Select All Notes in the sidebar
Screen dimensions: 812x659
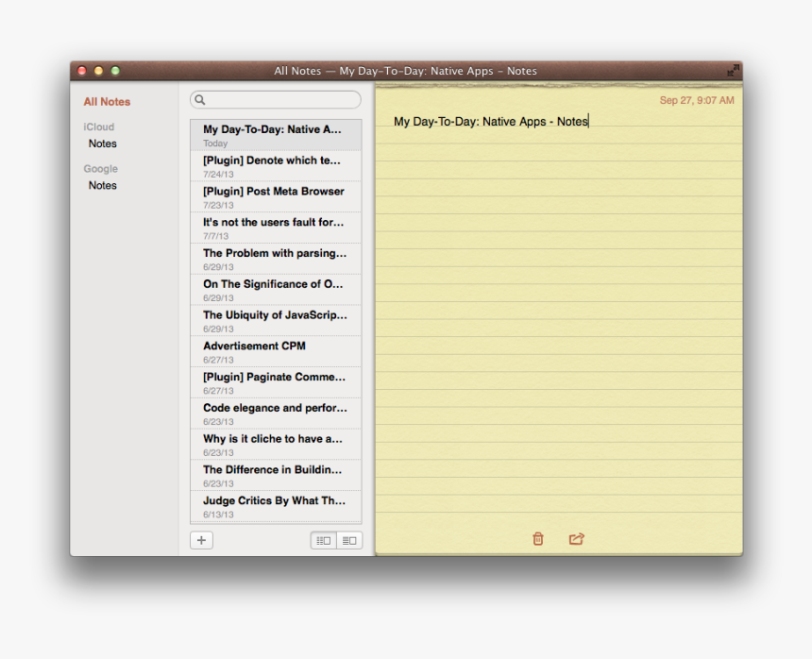click(107, 102)
